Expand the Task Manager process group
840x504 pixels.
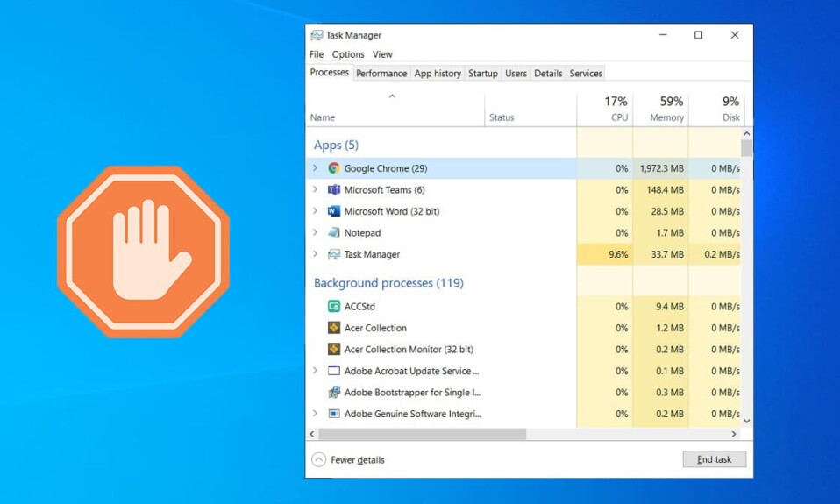315,254
